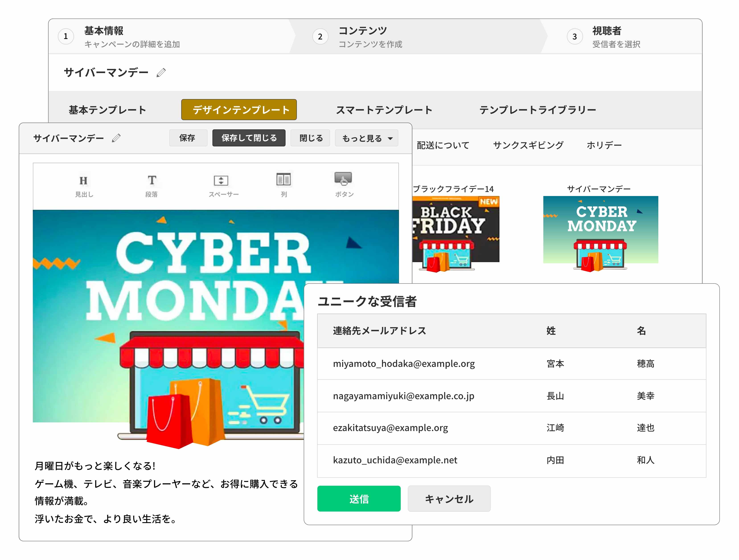Viewport: 739px width, 560px height.
Task: Switch to デザインテンプレート tab
Action: 239,110
